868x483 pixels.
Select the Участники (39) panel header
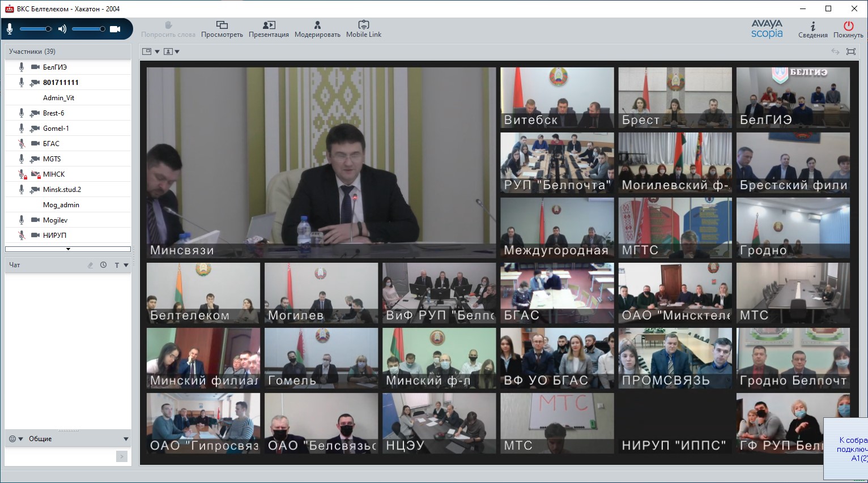(x=68, y=52)
